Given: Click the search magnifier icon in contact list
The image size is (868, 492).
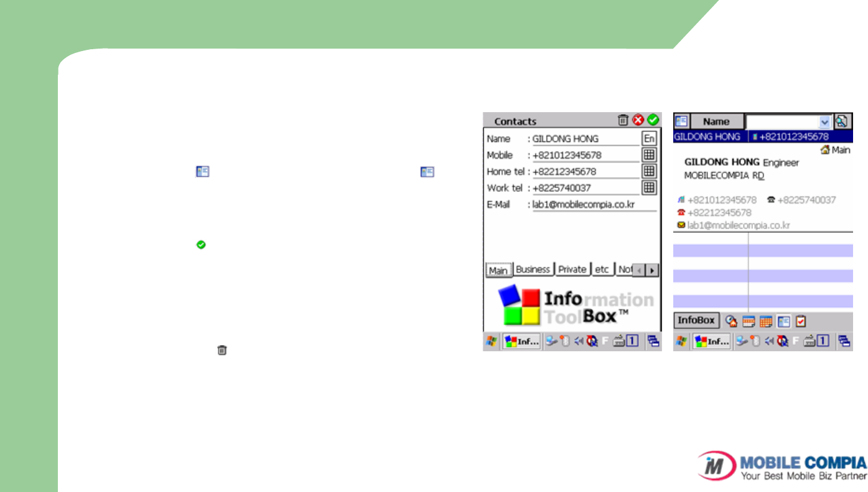Looking at the screenshot, I should [842, 121].
